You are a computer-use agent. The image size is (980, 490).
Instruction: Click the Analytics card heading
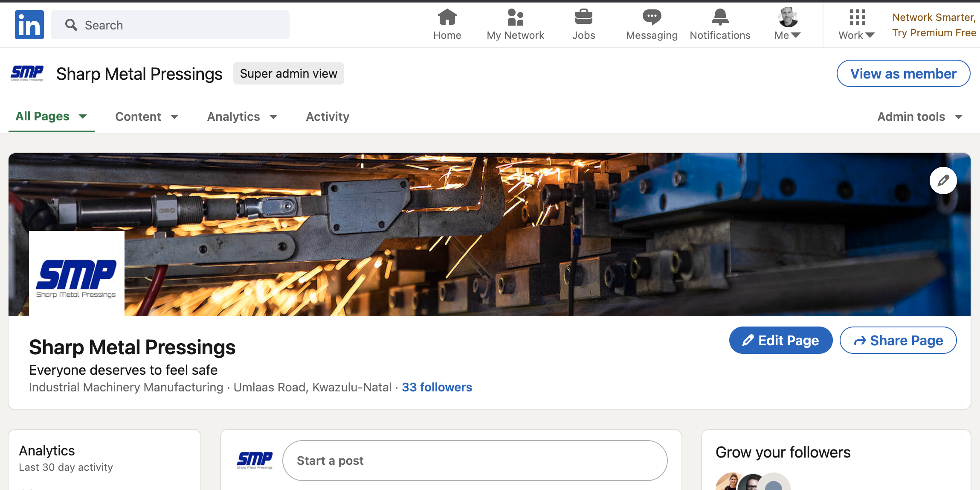[47, 451]
